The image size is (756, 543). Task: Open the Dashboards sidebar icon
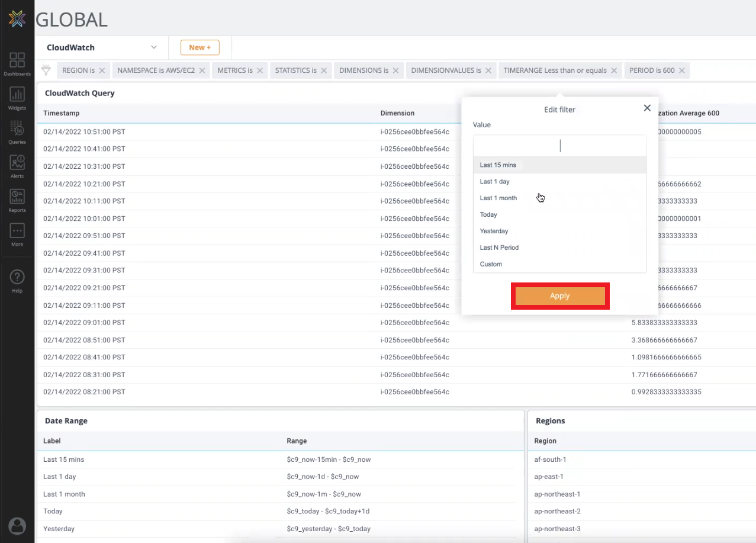point(17,64)
